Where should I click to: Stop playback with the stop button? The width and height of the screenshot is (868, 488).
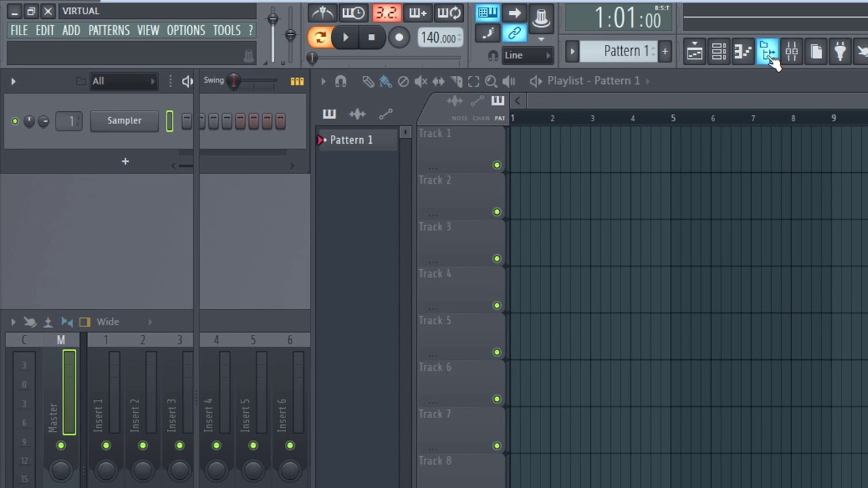[x=371, y=37]
